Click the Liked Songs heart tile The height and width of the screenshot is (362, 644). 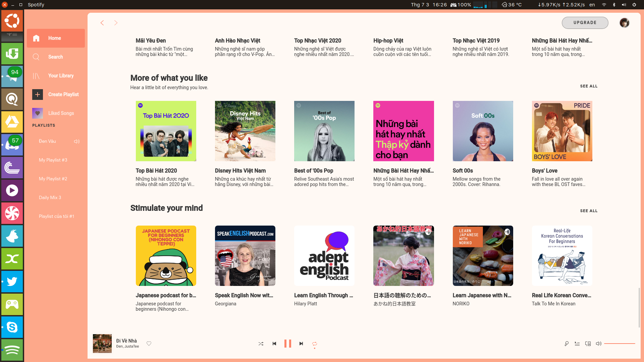38,113
